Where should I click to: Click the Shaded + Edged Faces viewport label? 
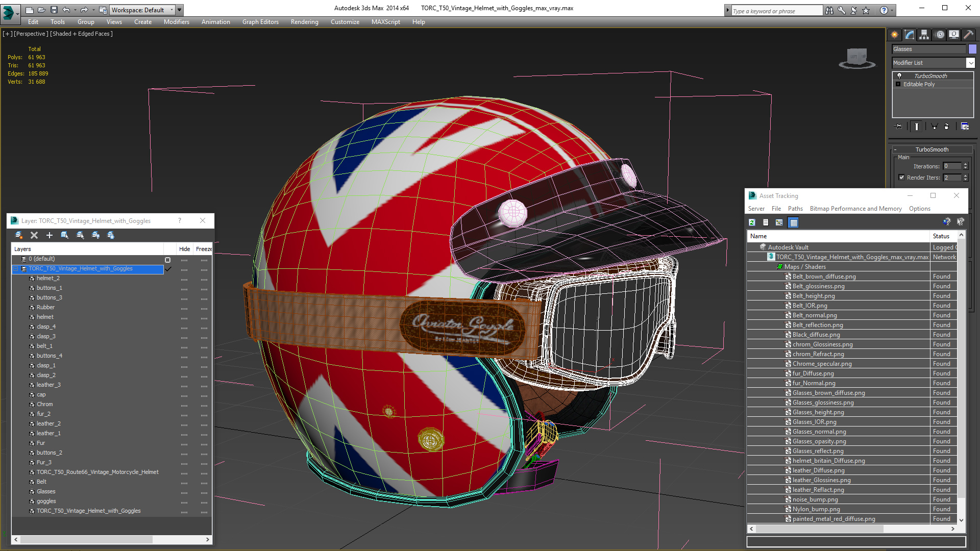pos(81,34)
